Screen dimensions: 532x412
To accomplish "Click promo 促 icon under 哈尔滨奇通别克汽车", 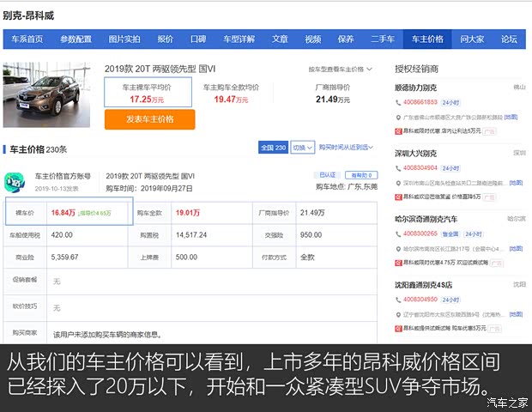I will 398,263.
